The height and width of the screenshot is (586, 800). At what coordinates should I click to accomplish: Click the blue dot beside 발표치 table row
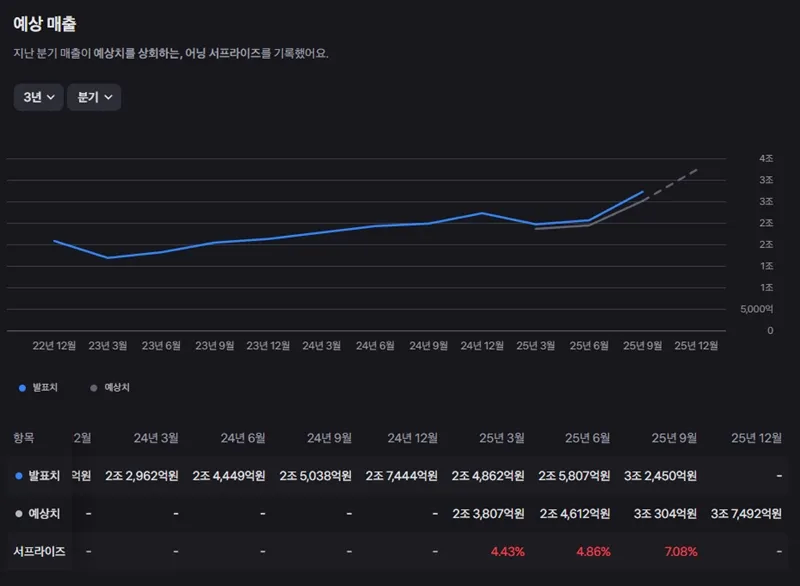click(x=19, y=476)
